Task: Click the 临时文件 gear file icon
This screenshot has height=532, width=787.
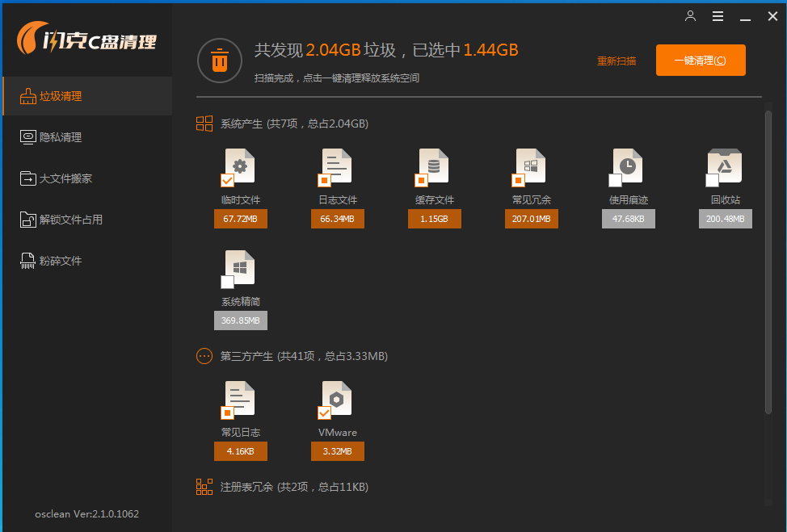Action: 240,165
